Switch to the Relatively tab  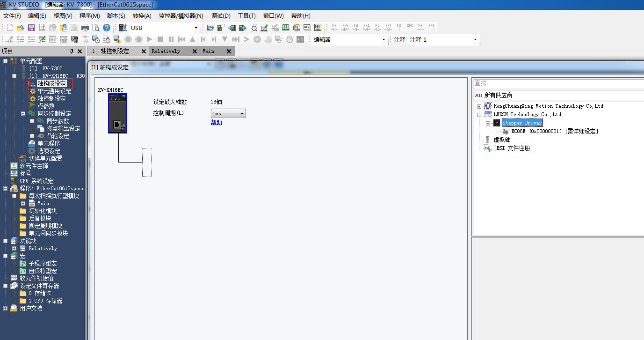[166, 52]
